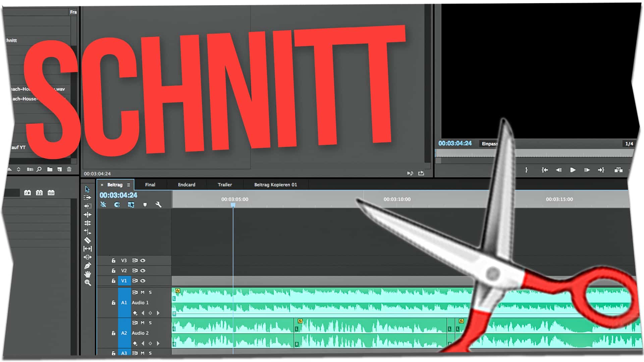This screenshot has height=362, width=644.
Task: Click the Add Marker icon in the timeline
Action: click(145, 204)
